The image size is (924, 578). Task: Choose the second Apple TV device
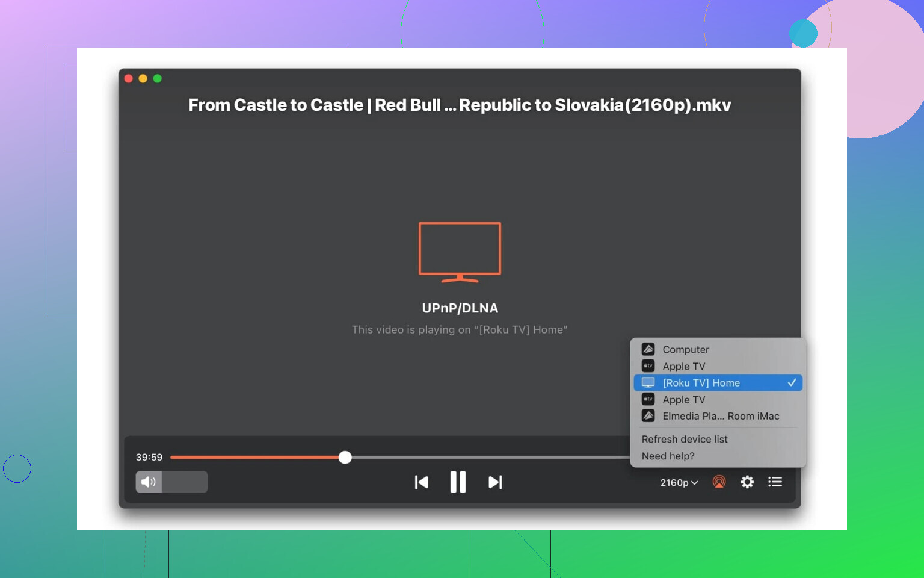(x=684, y=400)
